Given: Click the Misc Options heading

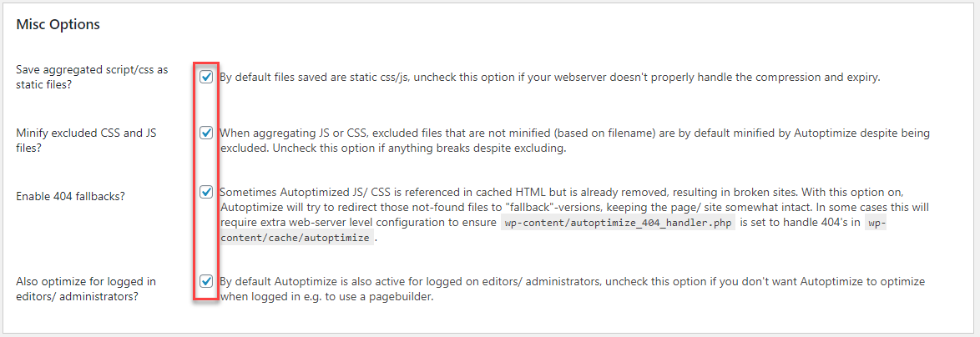Looking at the screenshot, I should pyautogui.click(x=58, y=25).
